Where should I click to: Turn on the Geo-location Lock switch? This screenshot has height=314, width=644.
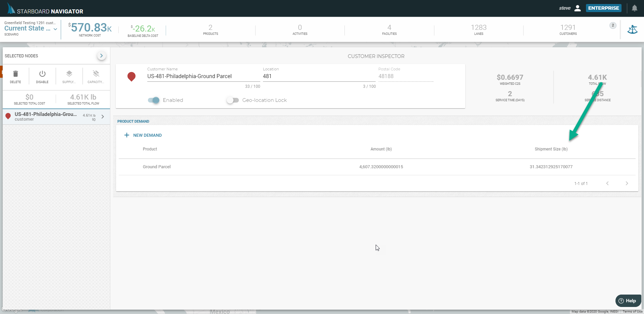pos(233,100)
